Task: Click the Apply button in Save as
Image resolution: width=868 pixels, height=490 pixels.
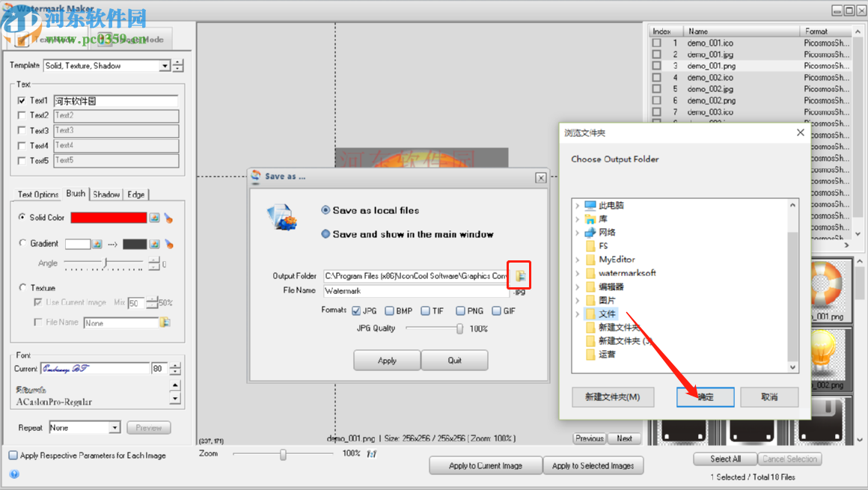Action: [387, 361]
